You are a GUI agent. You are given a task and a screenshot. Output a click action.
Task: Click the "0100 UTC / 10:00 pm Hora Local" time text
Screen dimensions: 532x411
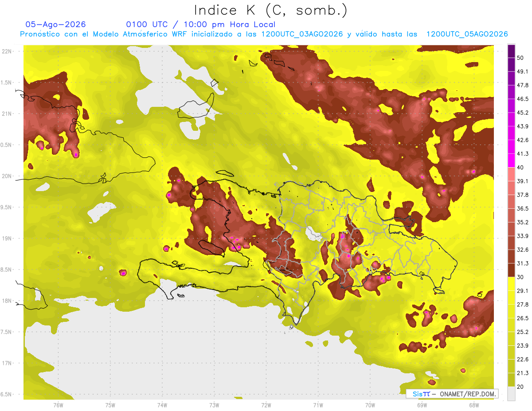coord(200,24)
